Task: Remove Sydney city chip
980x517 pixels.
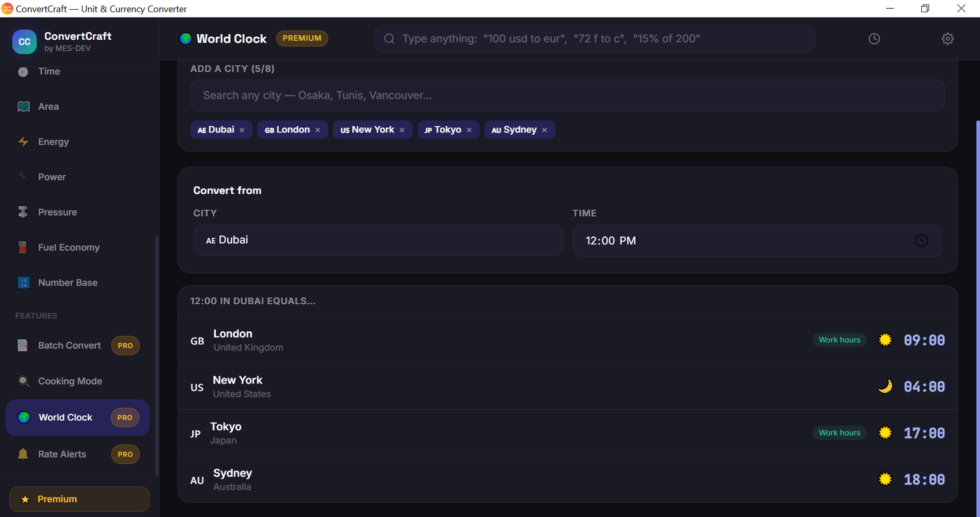Action: (545, 130)
